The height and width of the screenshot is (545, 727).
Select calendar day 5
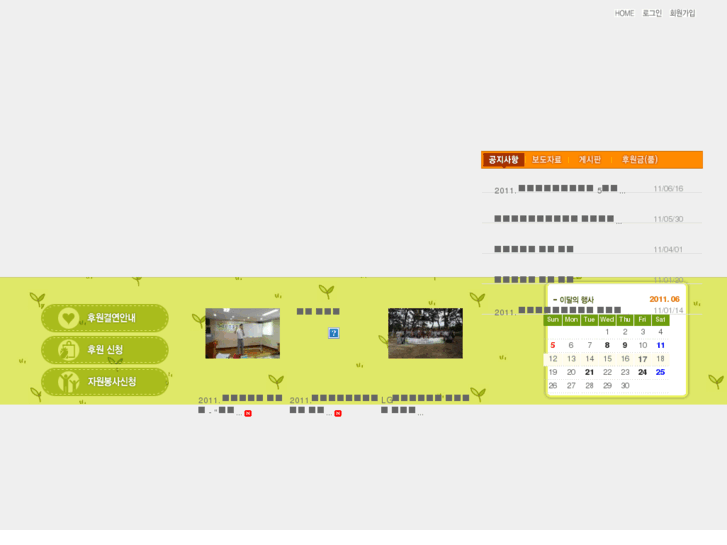[553, 345]
